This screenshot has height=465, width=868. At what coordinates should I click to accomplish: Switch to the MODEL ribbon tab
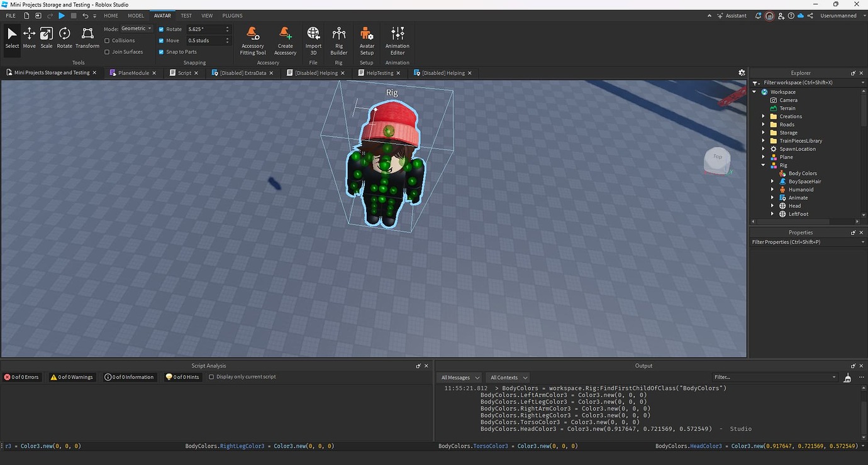click(x=136, y=16)
